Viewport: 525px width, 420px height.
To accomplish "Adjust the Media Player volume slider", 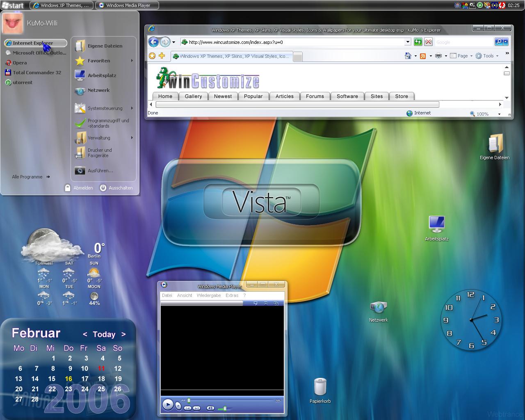I will pos(225,409).
